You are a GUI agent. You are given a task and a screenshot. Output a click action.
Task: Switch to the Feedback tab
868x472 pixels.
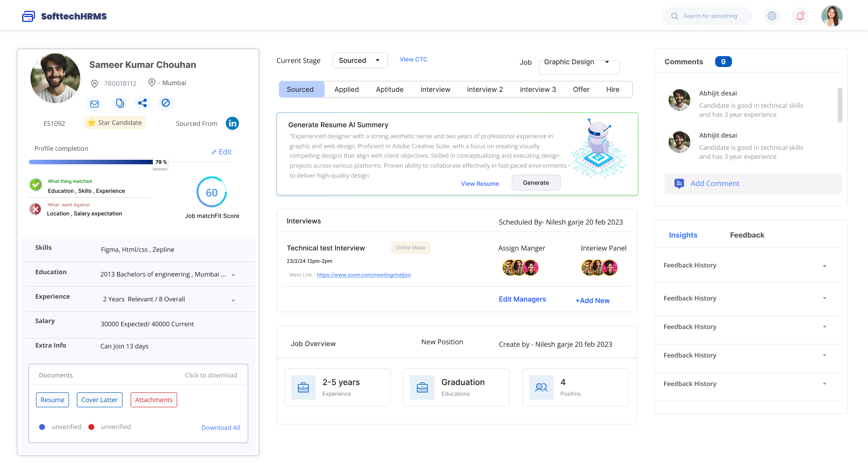747,235
